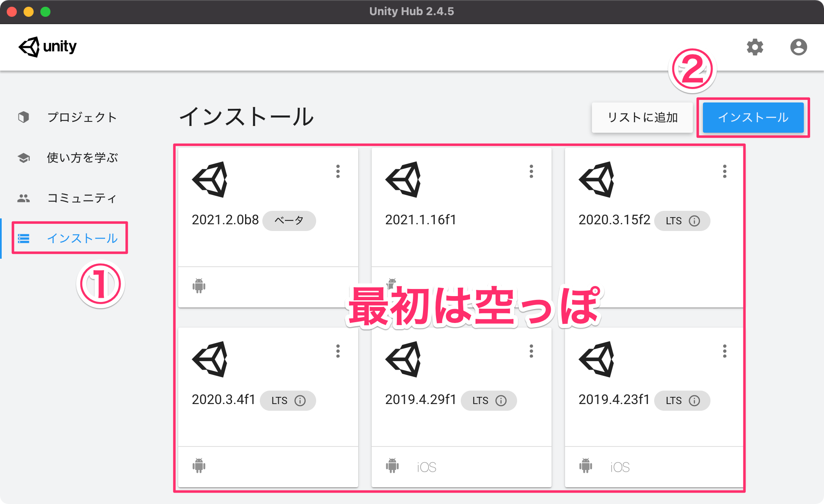
Task: Open the options menu for 2021.2.0b8
Action: click(338, 171)
